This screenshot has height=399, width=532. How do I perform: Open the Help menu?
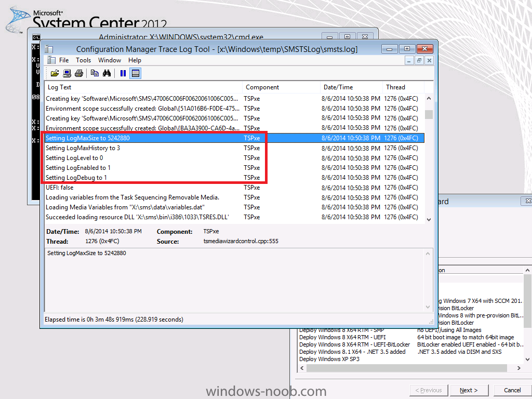pos(135,60)
